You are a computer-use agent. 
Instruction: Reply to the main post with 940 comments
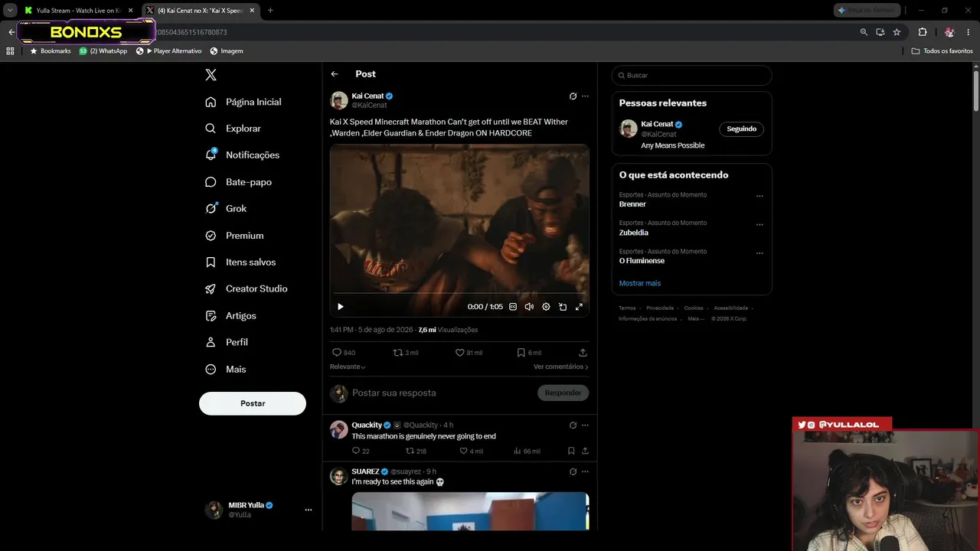pos(343,353)
